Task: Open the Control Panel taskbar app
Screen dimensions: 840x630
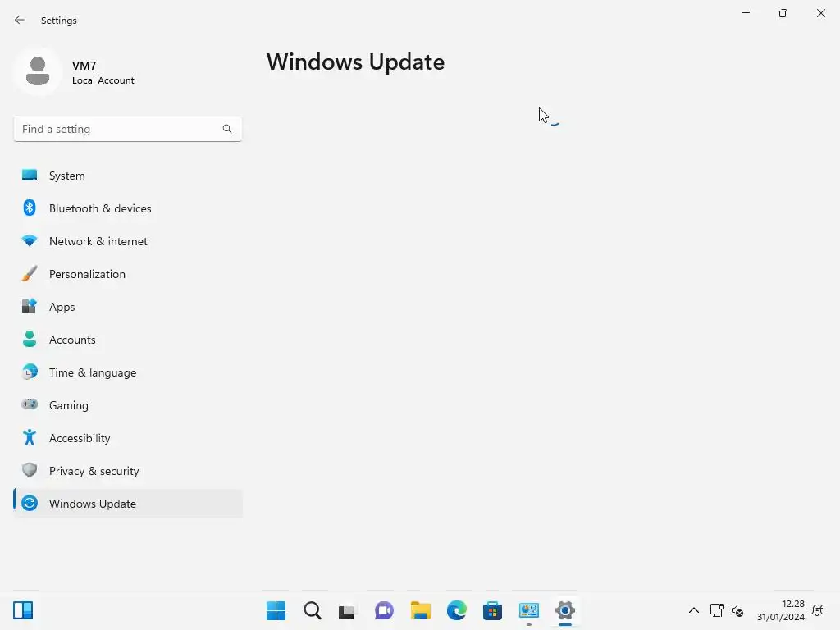Action: pos(529,610)
